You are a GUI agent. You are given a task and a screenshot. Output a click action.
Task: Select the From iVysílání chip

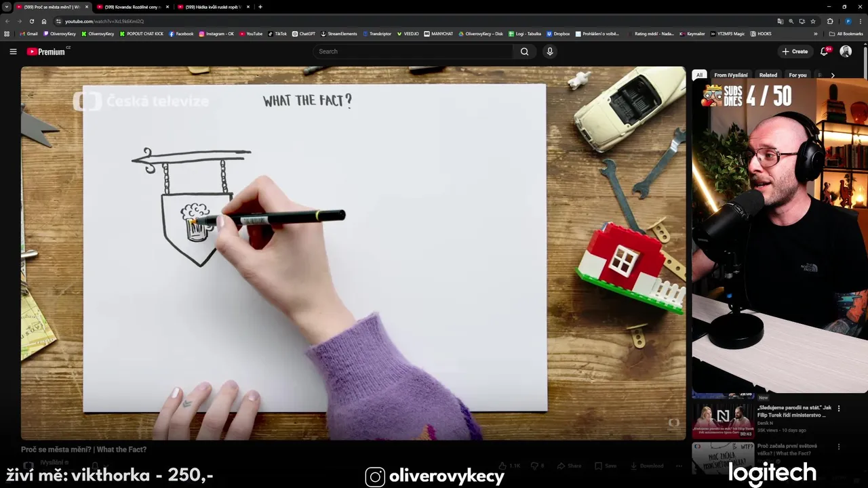tap(731, 75)
